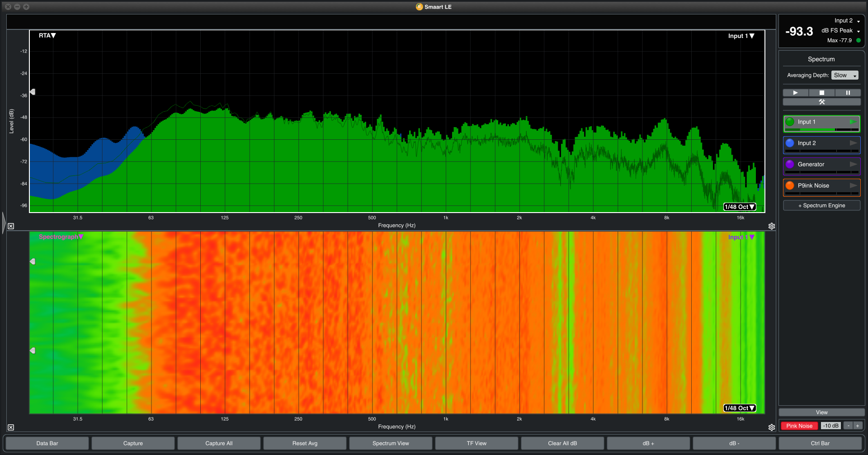Stop spectrum measurement with the stop button
The image size is (868, 455).
pyautogui.click(x=821, y=93)
